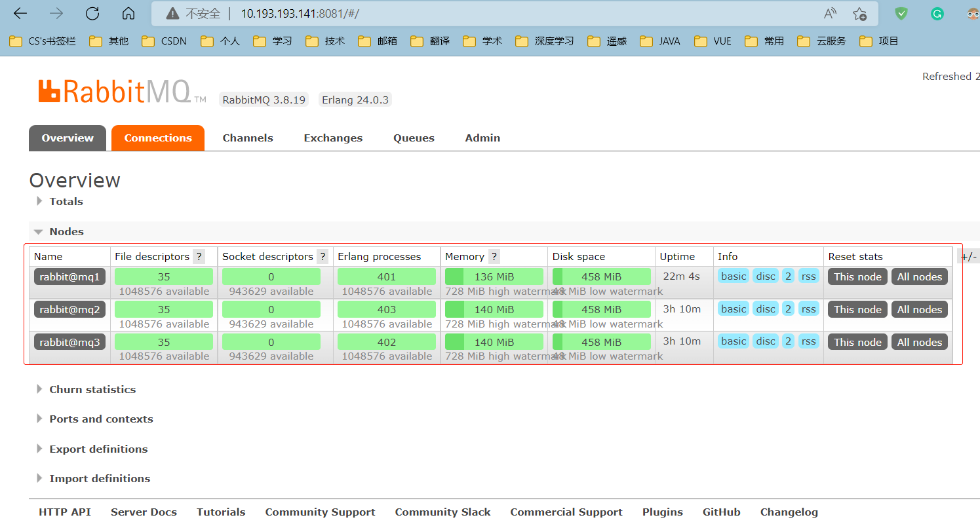This screenshot has width=980, height=530.
Task: Open the browser home page
Action: point(128,14)
